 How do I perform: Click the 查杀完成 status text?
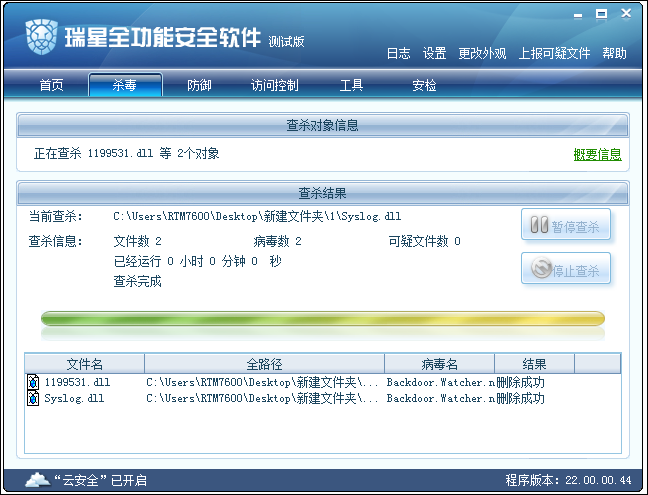tap(137, 281)
